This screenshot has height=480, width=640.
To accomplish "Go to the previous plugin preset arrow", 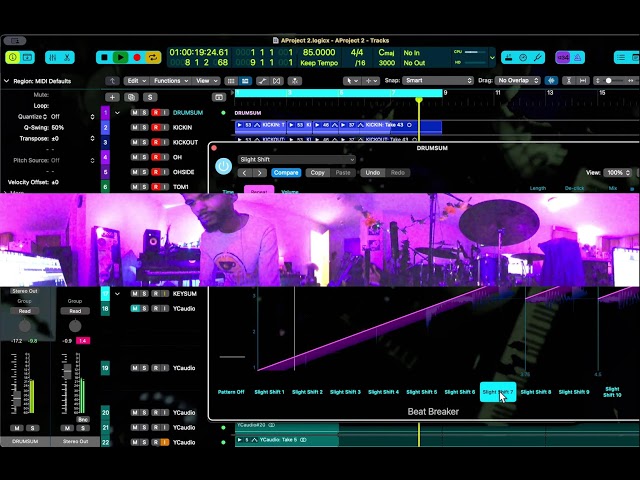I will (x=245, y=173).
